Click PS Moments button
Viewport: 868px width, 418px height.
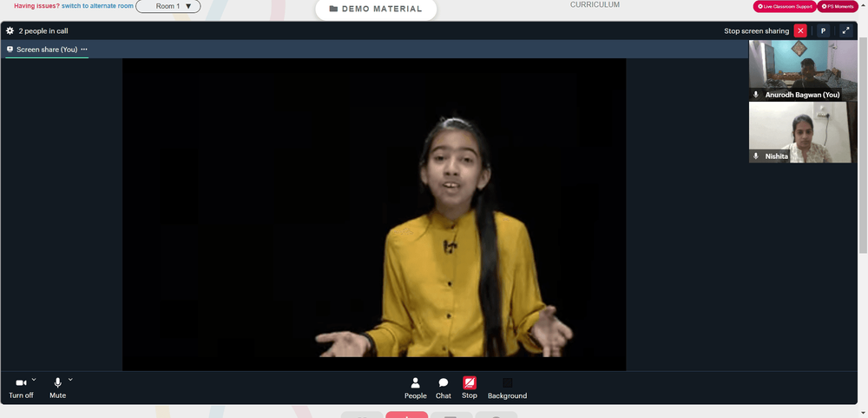click(838, 7)
